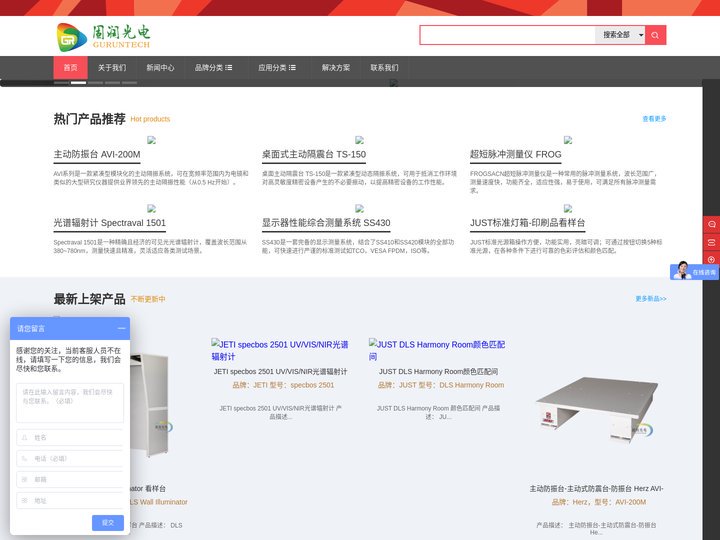Screen dimensions: 720x540
Task: Click the phone icon in phone field
Action: pyautogui.click(x=24, y=459)
